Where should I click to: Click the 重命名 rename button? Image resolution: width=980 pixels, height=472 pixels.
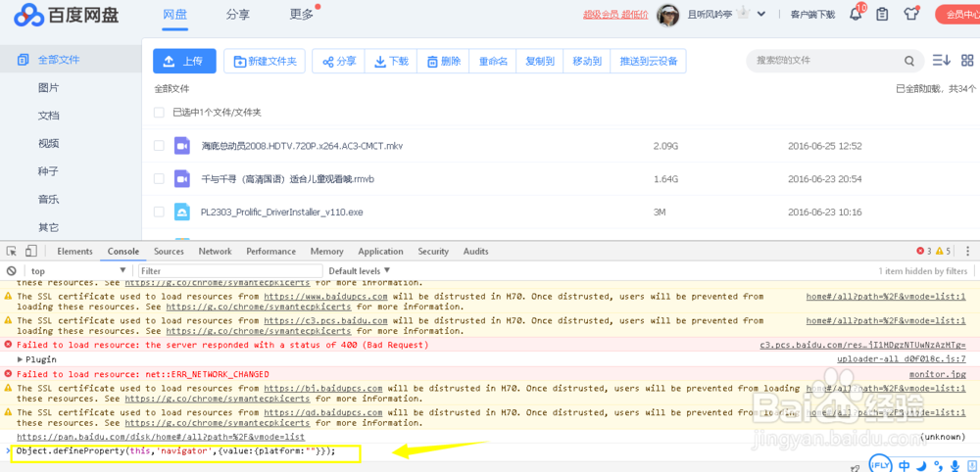(x=493, y=61)
